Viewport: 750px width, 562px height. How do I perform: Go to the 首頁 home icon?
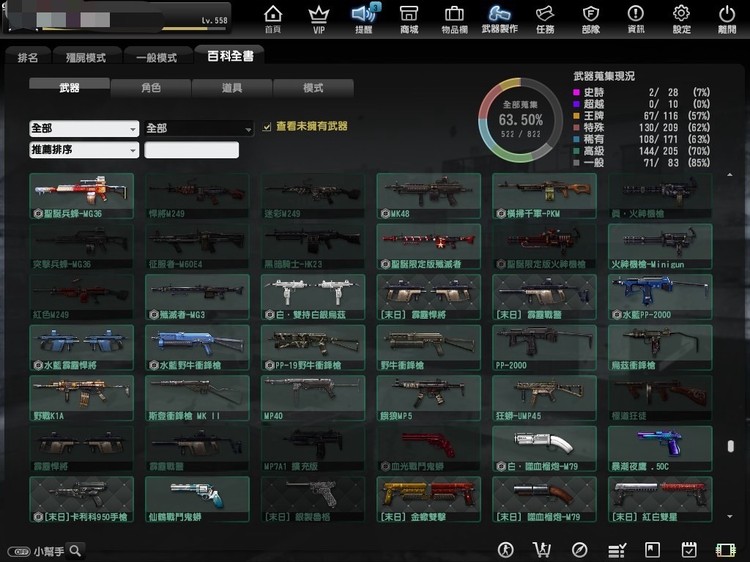point(273,19)
